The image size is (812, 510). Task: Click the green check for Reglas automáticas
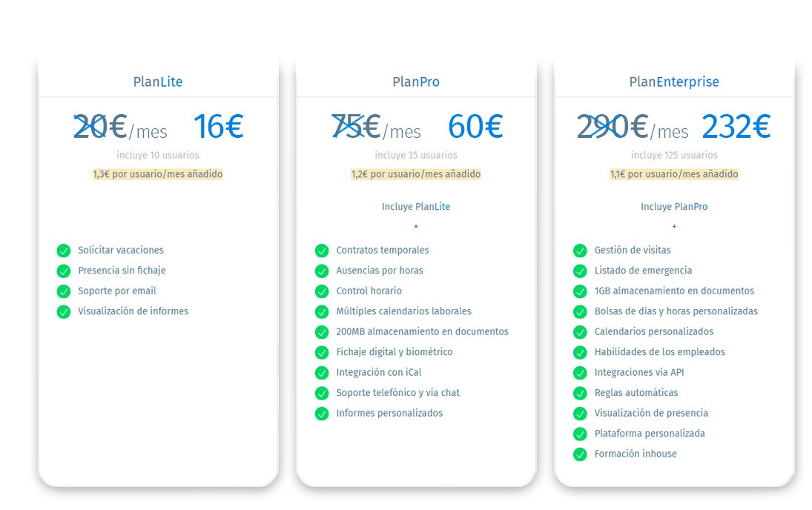[x=580, y=393]
